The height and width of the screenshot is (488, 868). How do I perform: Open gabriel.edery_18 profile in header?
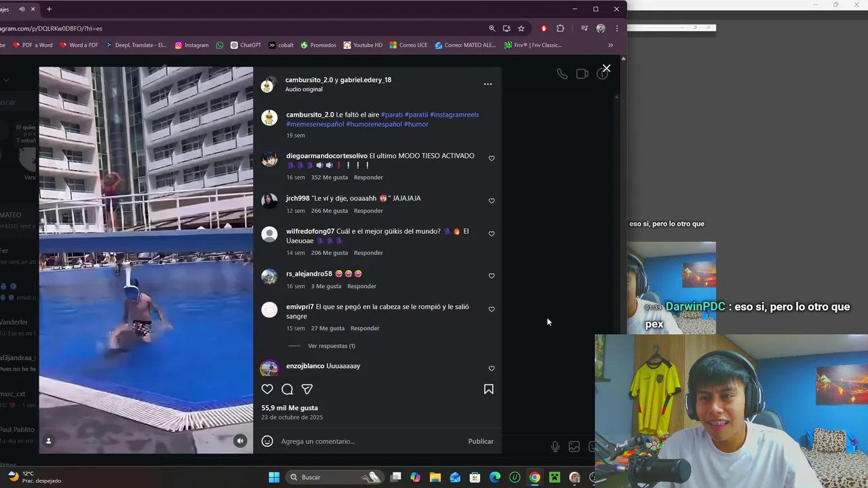366,80
